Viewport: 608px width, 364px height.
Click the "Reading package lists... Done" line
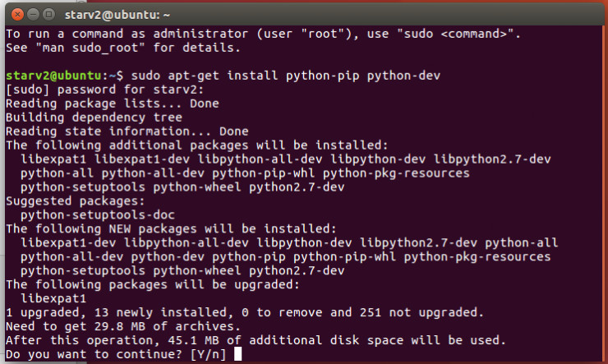click(112, 104)
